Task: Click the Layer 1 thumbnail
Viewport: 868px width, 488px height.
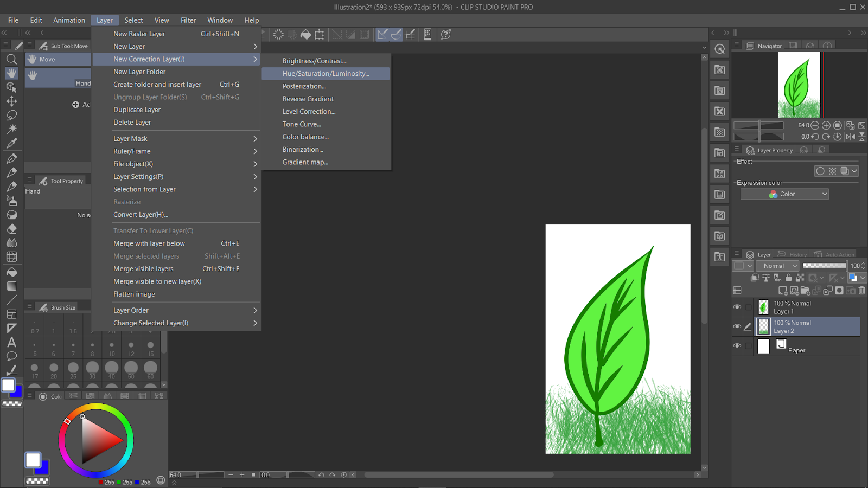Action: point(763,307)
